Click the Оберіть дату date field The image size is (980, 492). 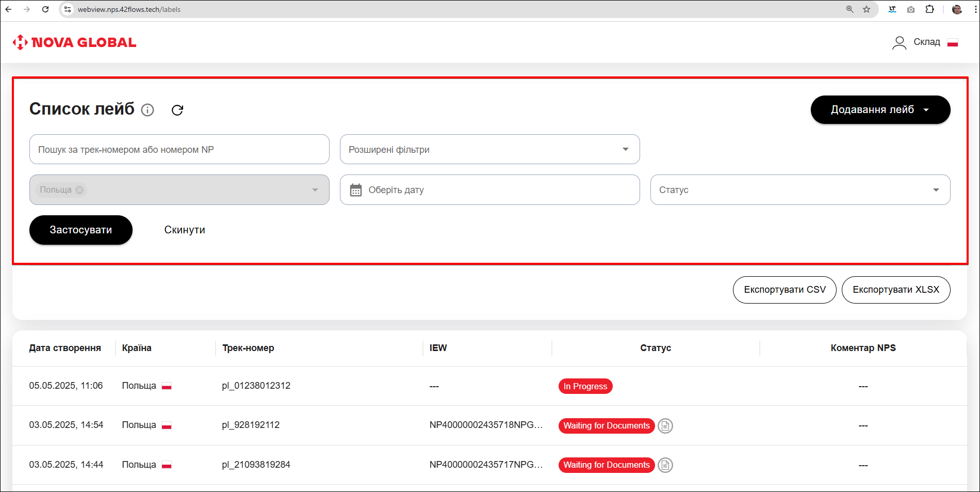pyautogui.click(x=495, y=190)
